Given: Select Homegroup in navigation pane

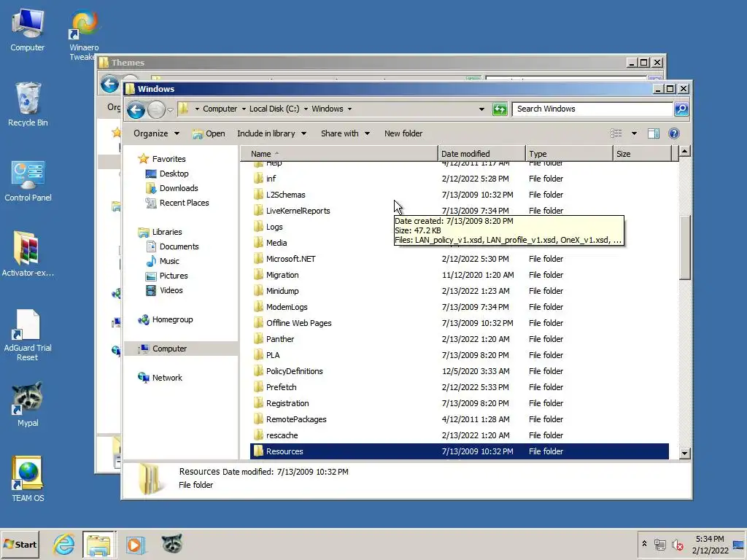Looking at the screenshot, I should tap(166, 319).
